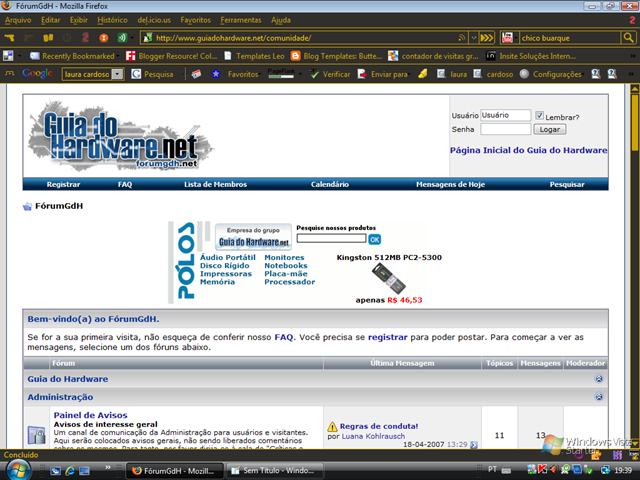Open the Editar menu
The width and height of the screenshot is (640, 480).
[x=51, y=20]
